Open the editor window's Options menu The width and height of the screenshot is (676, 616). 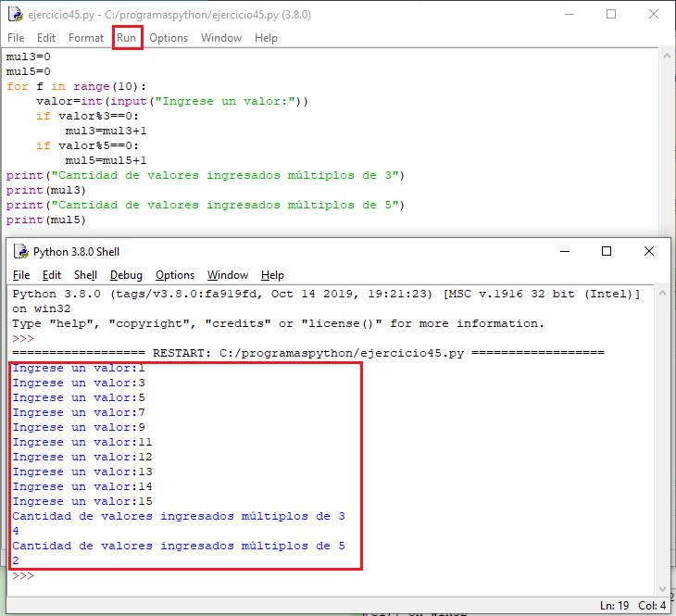pos(169,38)
